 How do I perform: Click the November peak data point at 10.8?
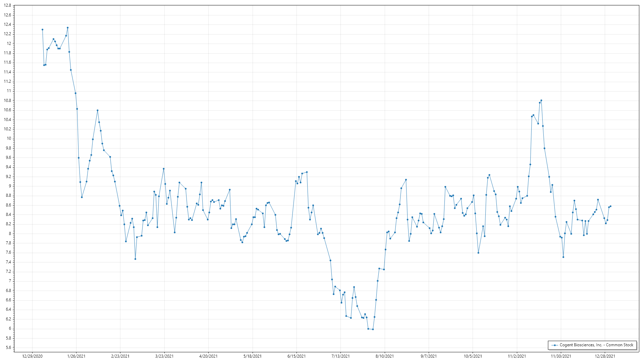pyautogui.click(x=541, y=101)
